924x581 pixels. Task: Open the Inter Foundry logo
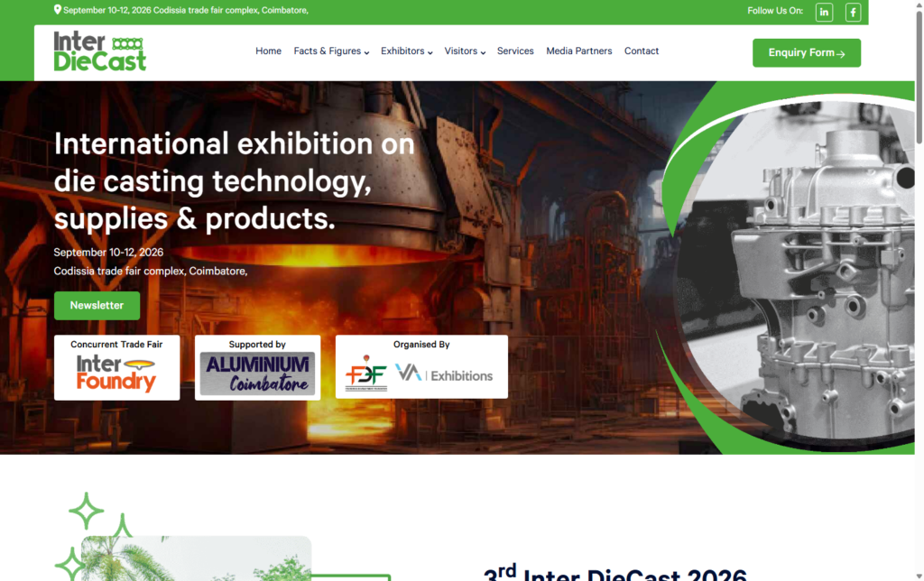click(116, 373)
